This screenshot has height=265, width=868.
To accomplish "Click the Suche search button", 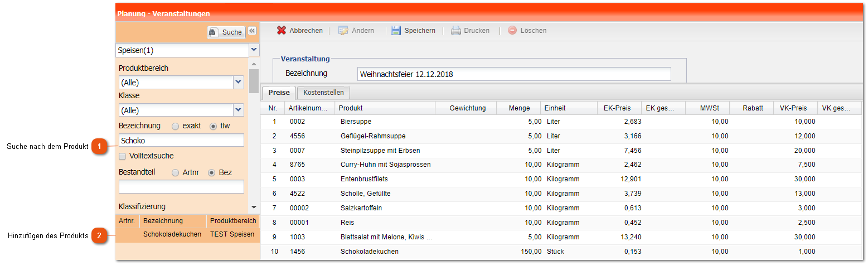I will (x=226, y=32).
